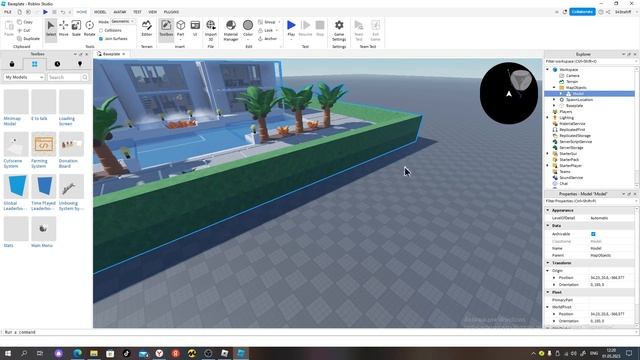The image size is (640, 360).
Task: Switch to the MODEL ribbon tab
Action: [100, 12]
